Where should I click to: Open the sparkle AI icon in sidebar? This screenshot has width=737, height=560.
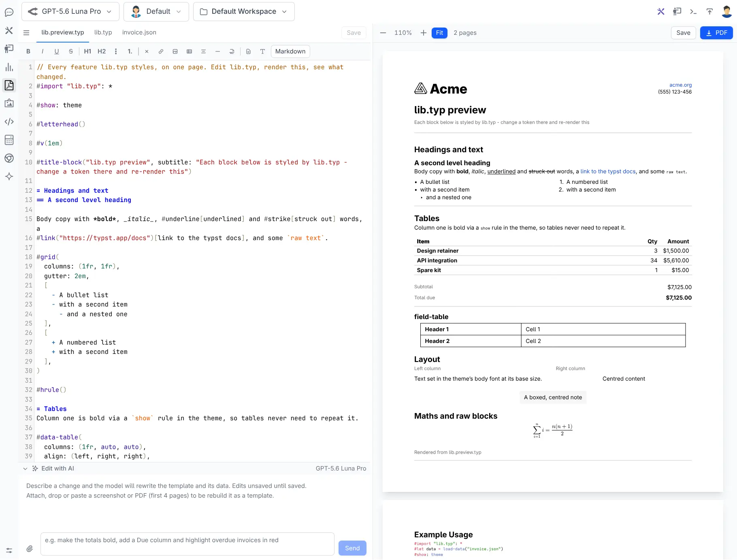(9, 176)
